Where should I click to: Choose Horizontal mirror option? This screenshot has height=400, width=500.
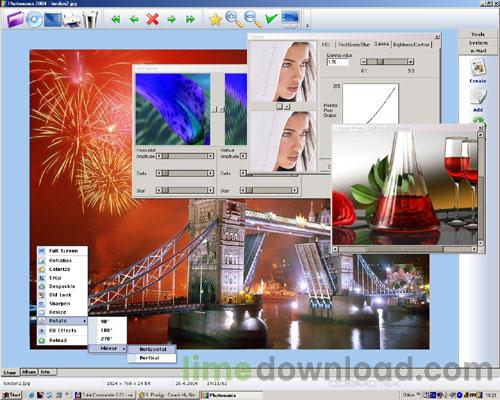[x=152, y=349]
